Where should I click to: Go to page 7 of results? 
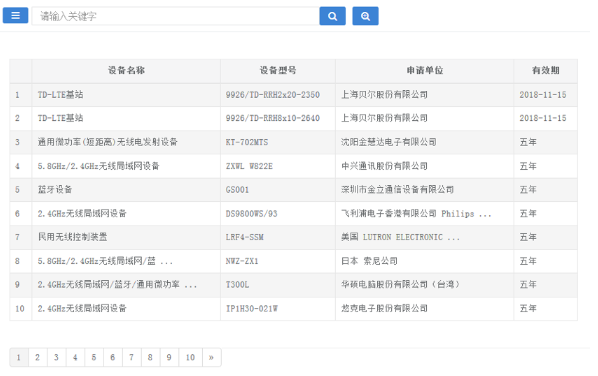pos(132,357)
